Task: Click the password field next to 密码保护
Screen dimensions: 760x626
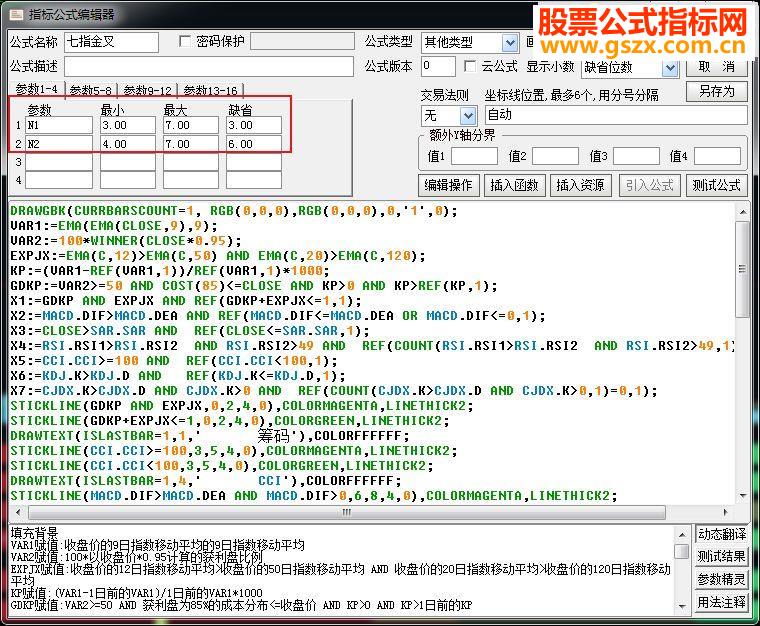Action: [302, 42]
